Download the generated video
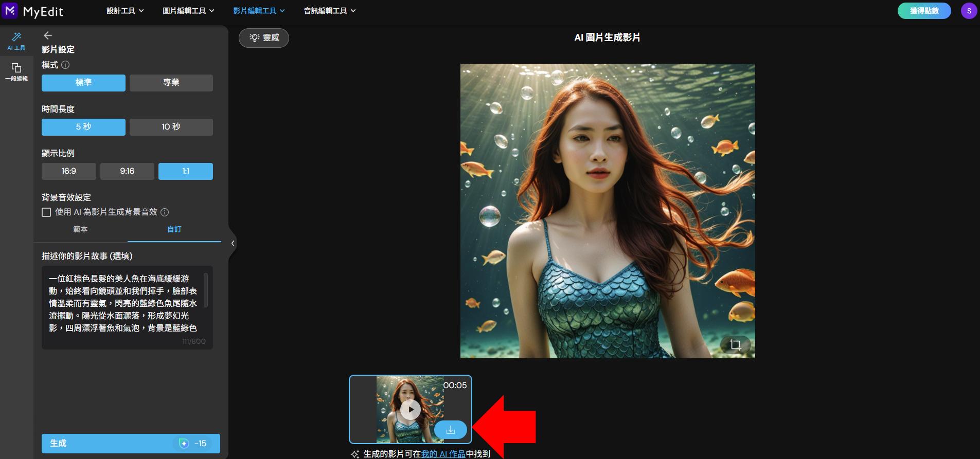This screenshot has height=459, width=980. click(x=451, y=430)
